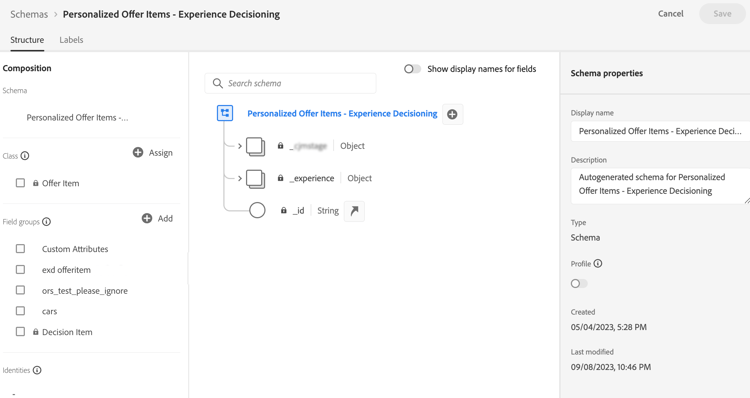This screenshot has height=398, width=750.
Task: Expand the blurred tenant object node
Action: [240, 146]
